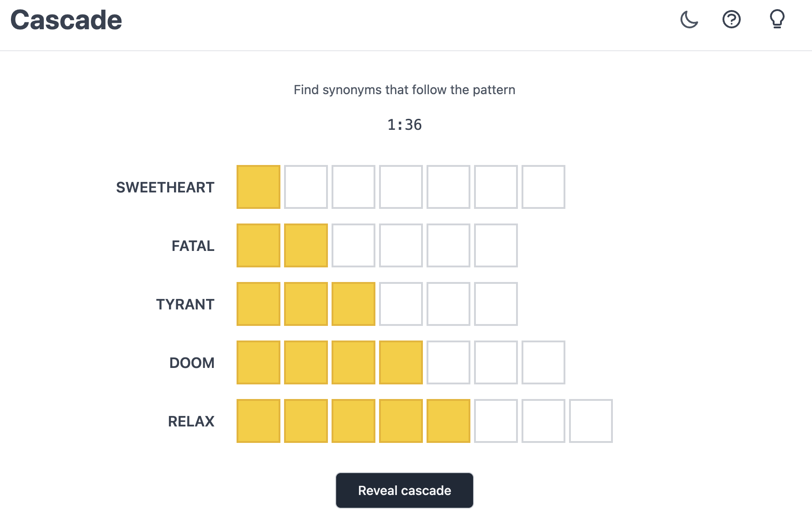Select the second empty box in SWEETHEART row
The image size is (812, 511).
pyautogui.click(x=353, y=187)
